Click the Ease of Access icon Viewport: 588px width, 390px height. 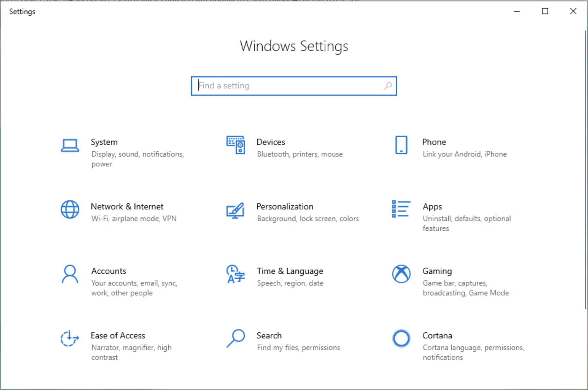click(x=70, y=338)
